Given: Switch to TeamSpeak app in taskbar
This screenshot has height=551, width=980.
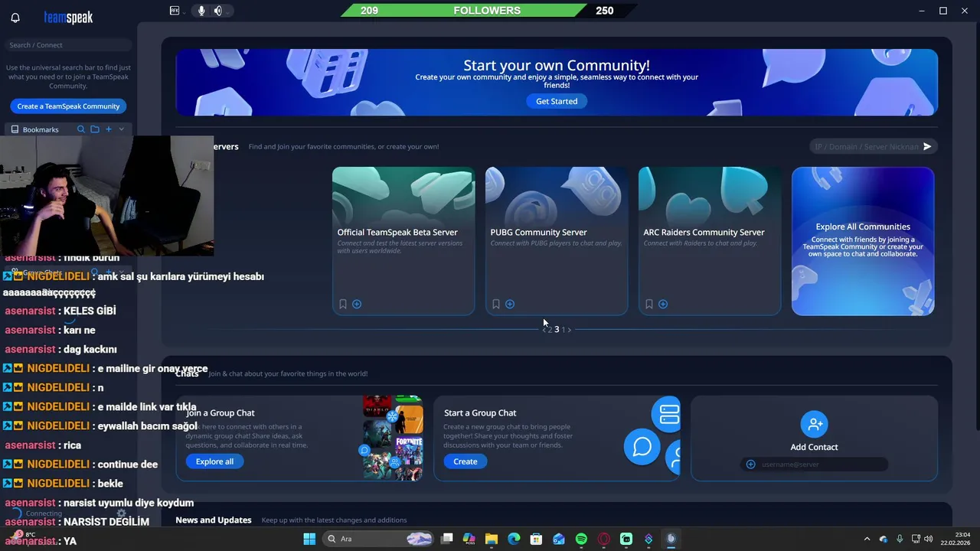Looking at the screenshot, I should click(x=671, y=539).
